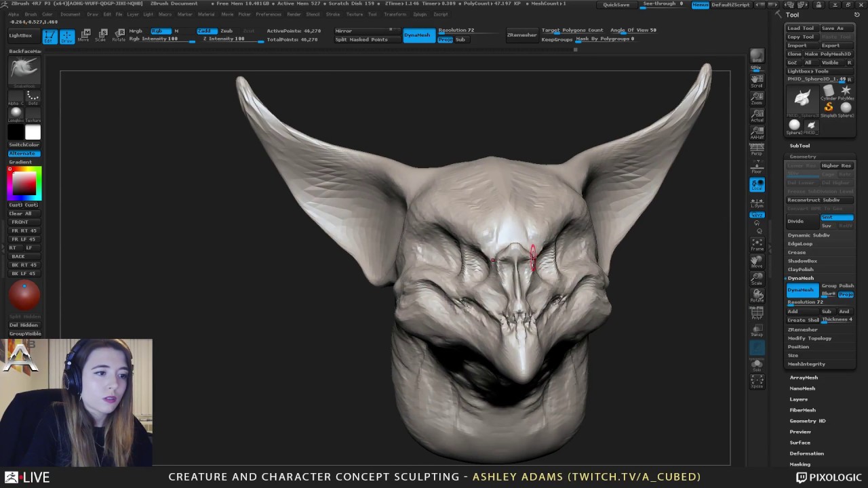Viewport: 868px width, 488px height.
Task: Open the Document menu
Action: coord(70,14)
